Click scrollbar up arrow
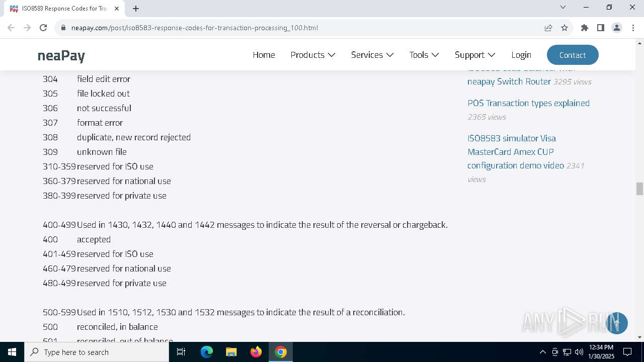Screen dimensions: 644x362 639,43
